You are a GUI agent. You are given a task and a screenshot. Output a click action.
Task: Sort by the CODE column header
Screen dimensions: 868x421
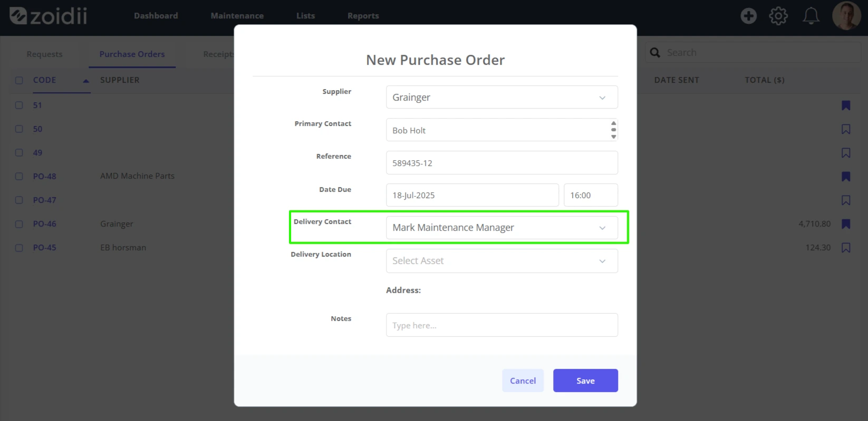click(44, 80)
